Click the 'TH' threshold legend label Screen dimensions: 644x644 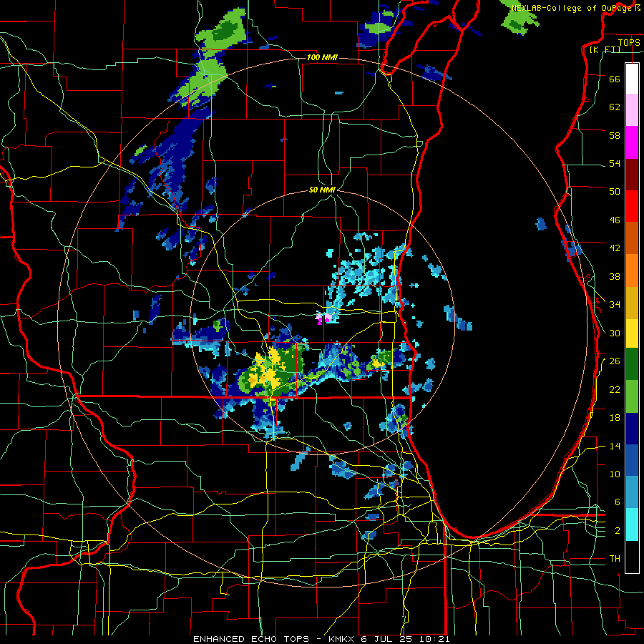pos(615,559)
